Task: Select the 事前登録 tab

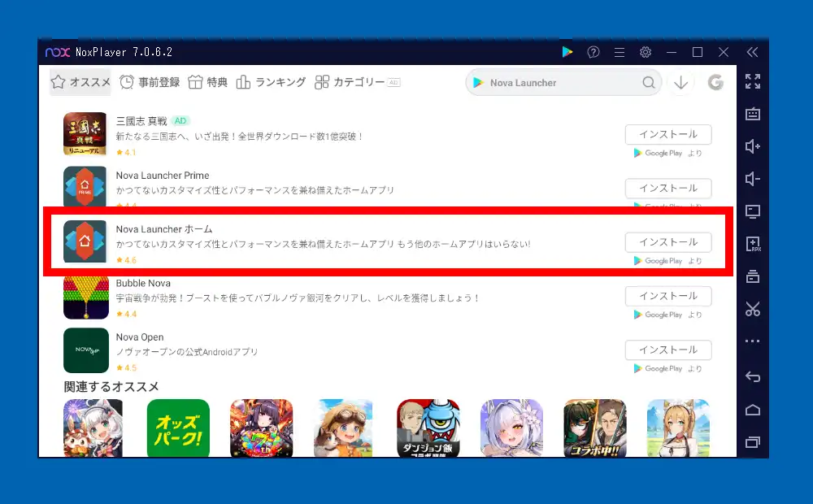Action: click(x=150, y=82)
